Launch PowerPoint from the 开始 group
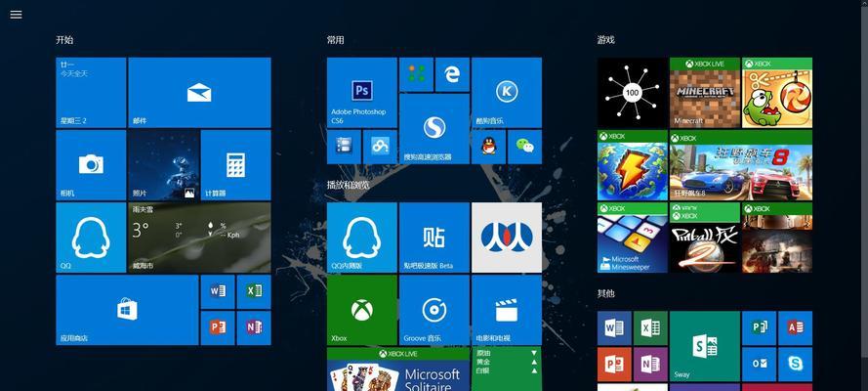 point(218,327)
